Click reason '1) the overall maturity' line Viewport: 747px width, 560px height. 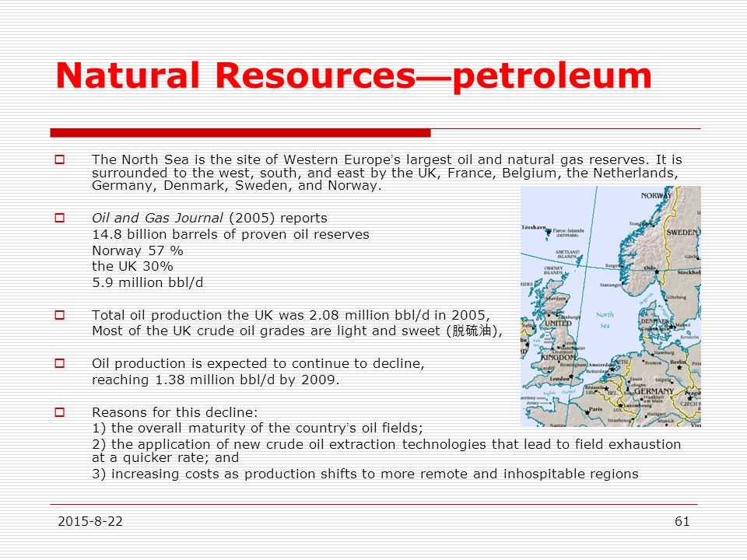(258, 428)
